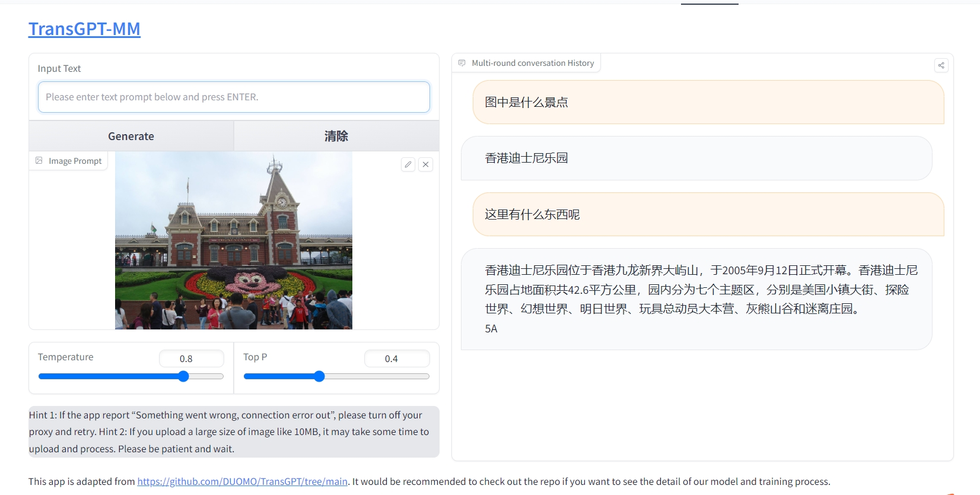Click the "Temperature" label text
The image size is (980, 495).
click(66, 357)
